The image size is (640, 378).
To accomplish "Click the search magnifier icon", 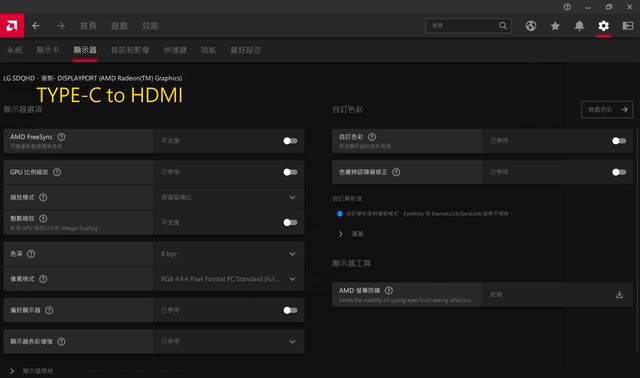I will [503, 26].
